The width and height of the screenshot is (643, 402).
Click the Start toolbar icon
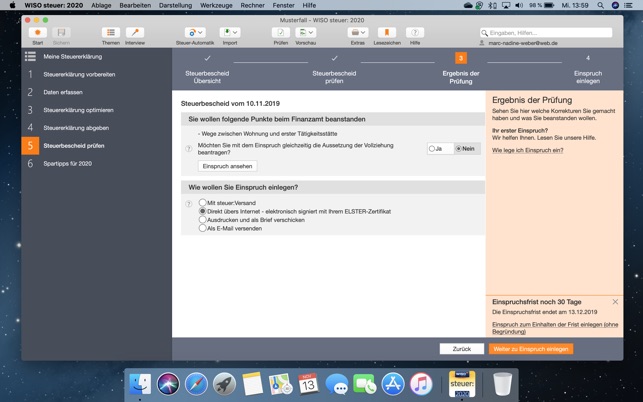38,32
